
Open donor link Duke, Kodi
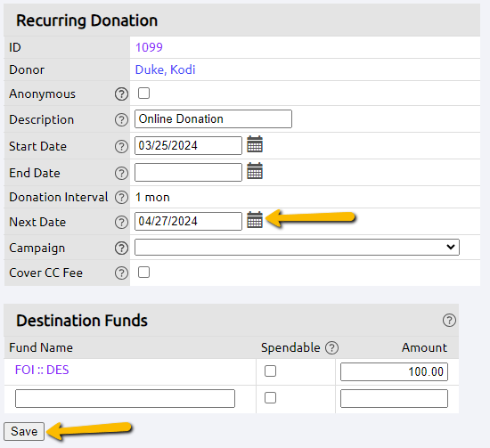[165, 69]
